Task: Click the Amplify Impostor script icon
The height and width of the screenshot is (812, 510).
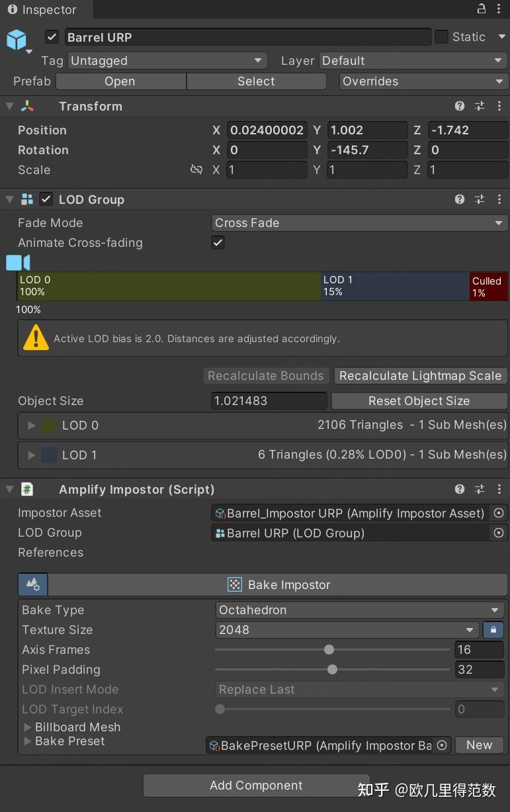Action: coord(27,489)
